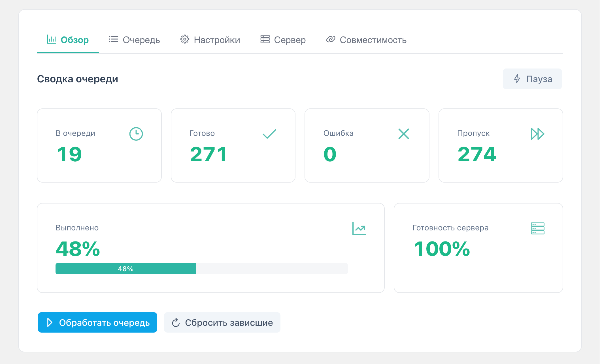This screenshot has width=600, height=364.
Task: Click the 48% progress bar
Action: pos(202,269)
